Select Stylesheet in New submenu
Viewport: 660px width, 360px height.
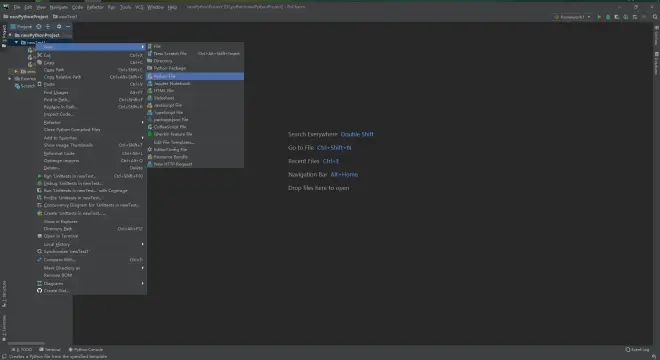[195, 98]
